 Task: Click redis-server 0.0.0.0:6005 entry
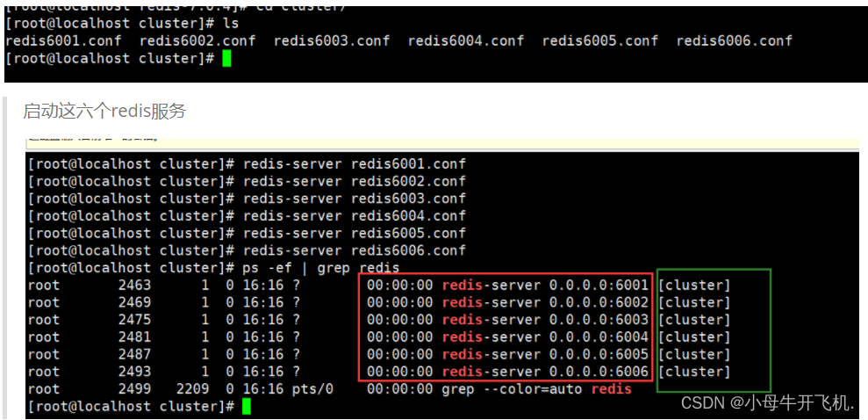pos(545,354)
